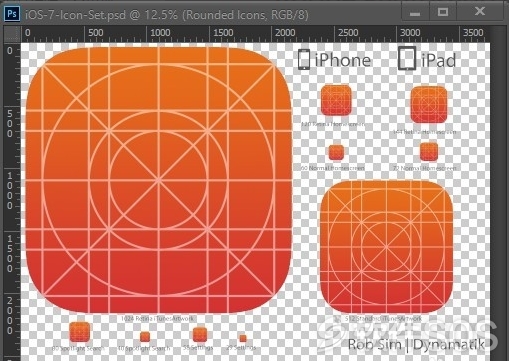Select the 60 Normal Homescreen icon
This screenshot has width=509, height=361.
336,152
